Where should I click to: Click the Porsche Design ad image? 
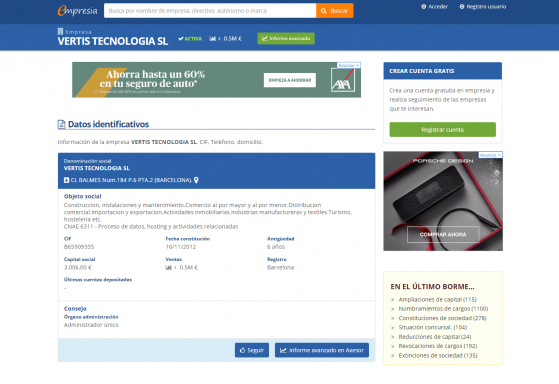tap(443, 201)
